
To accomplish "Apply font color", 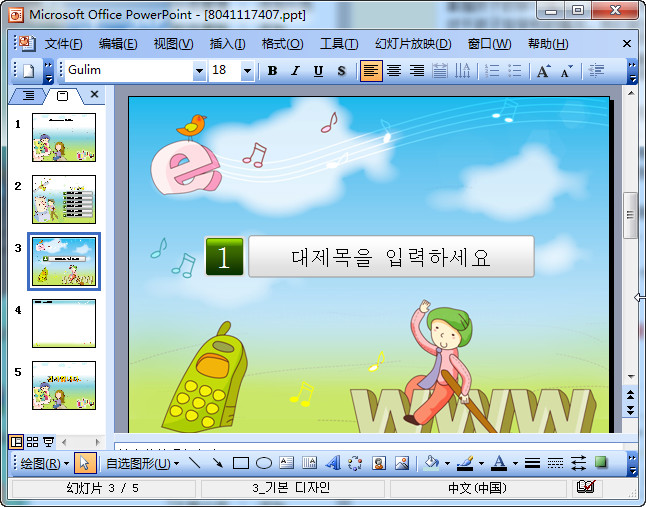I will [x=499, y=463].
